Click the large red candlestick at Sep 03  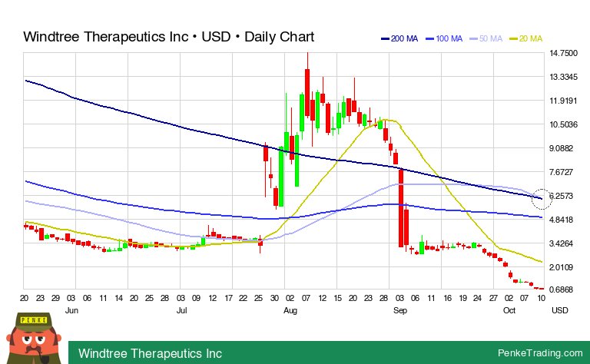coord(401,208)
